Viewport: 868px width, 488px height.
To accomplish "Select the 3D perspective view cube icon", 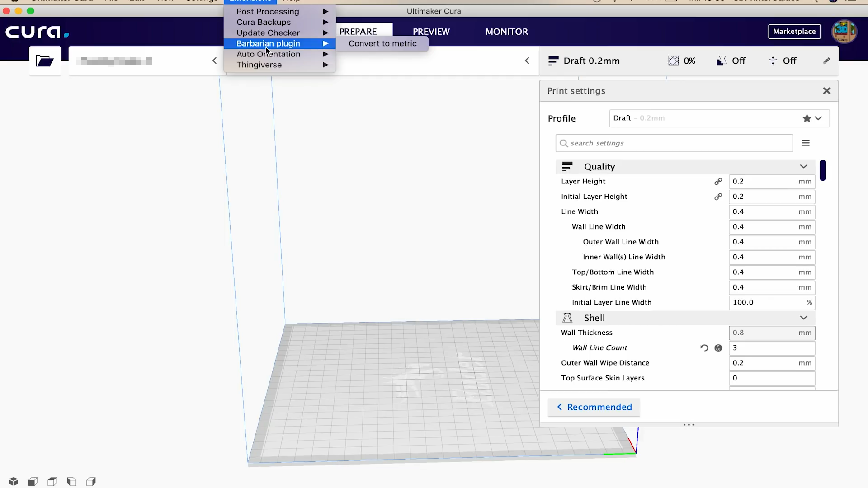I will (14, 481).
